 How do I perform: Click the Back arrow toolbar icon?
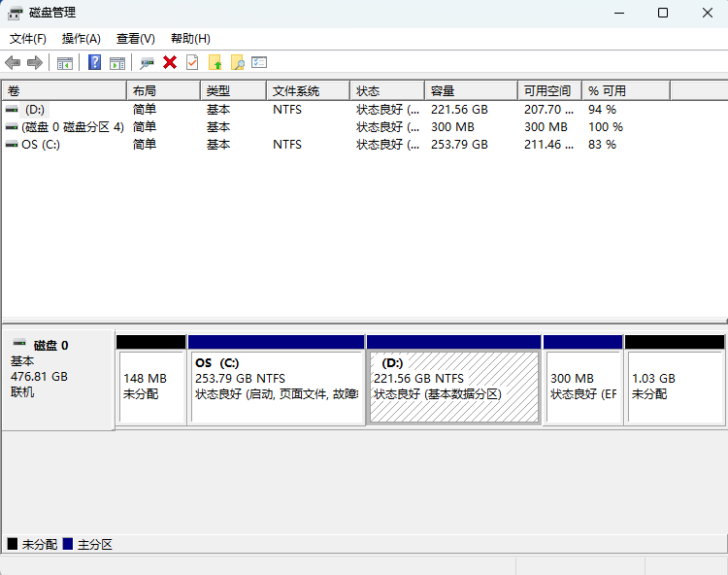13,62
